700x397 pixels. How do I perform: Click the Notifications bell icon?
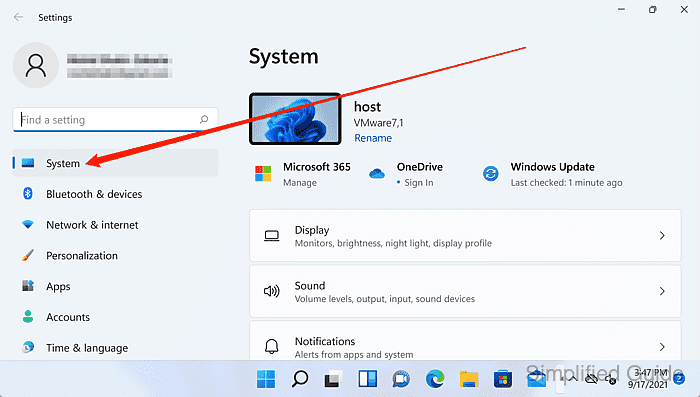pos(271,346)
